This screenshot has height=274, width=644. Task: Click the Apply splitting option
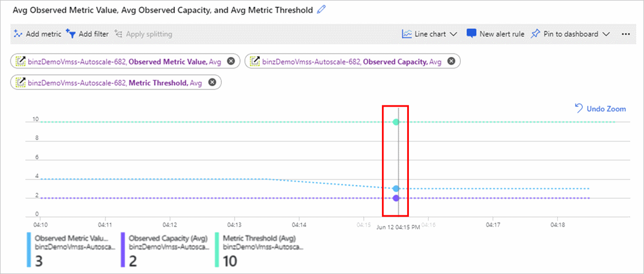point(143,34)
